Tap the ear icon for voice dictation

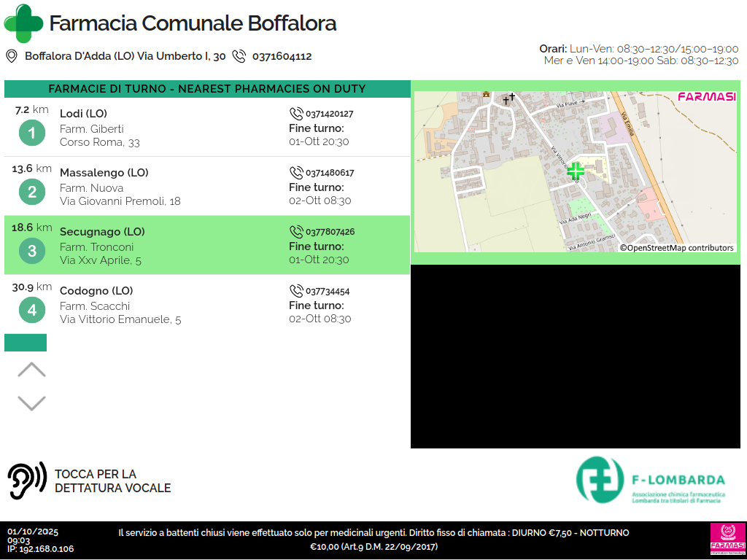(x=27, y=481)
